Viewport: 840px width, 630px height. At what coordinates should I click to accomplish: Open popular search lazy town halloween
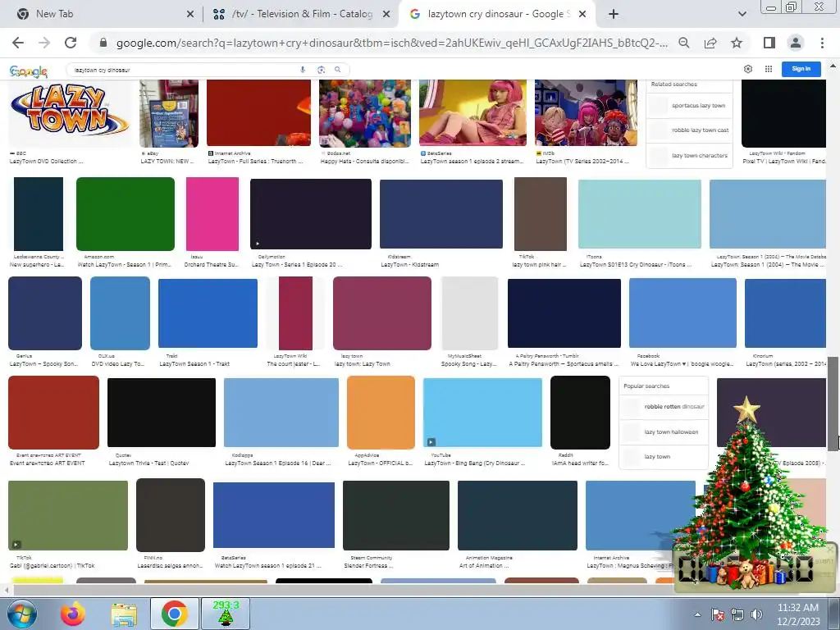click(663, 431)
